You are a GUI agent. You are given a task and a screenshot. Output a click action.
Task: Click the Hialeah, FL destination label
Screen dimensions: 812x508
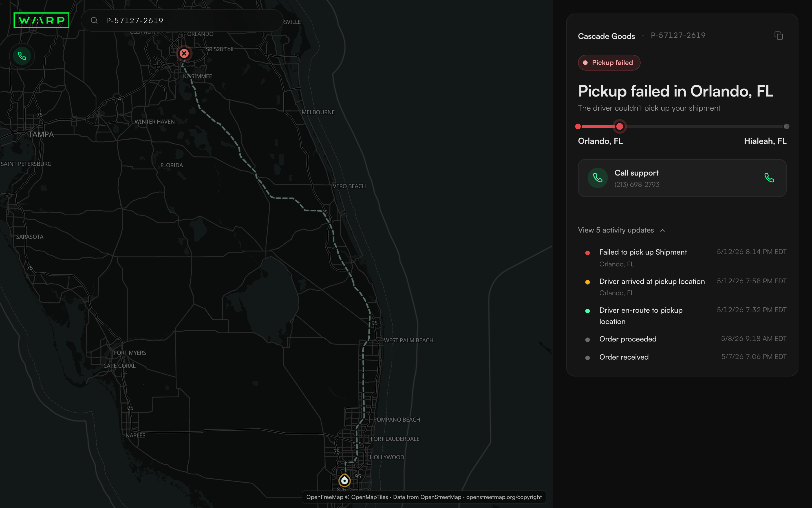coord(765,141)
